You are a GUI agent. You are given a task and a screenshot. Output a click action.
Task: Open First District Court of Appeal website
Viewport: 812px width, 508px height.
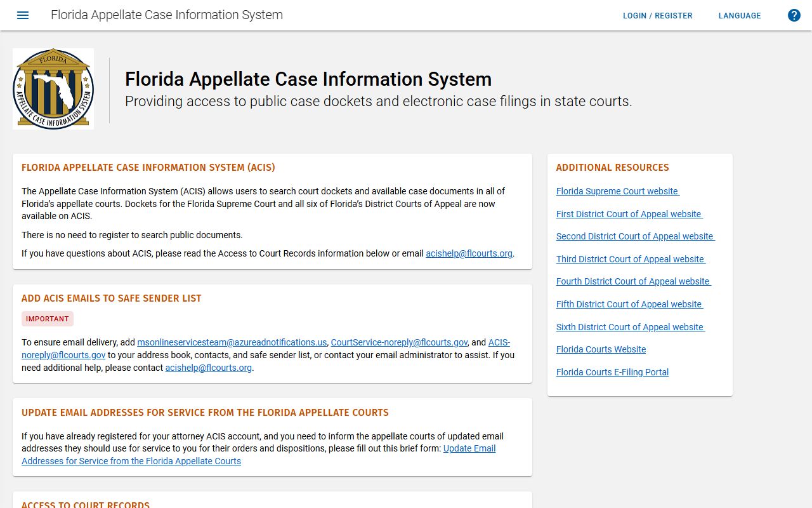click(x=629, y=214)
